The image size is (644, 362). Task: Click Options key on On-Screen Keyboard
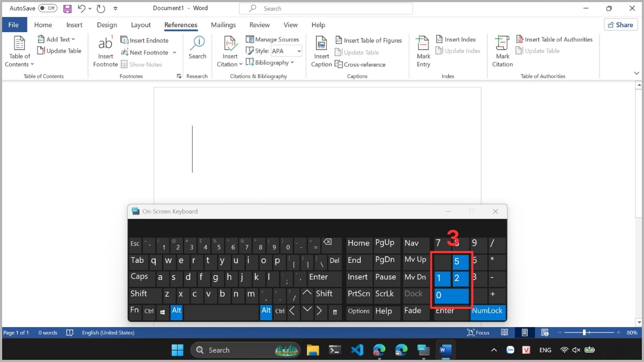coord(358,312)
